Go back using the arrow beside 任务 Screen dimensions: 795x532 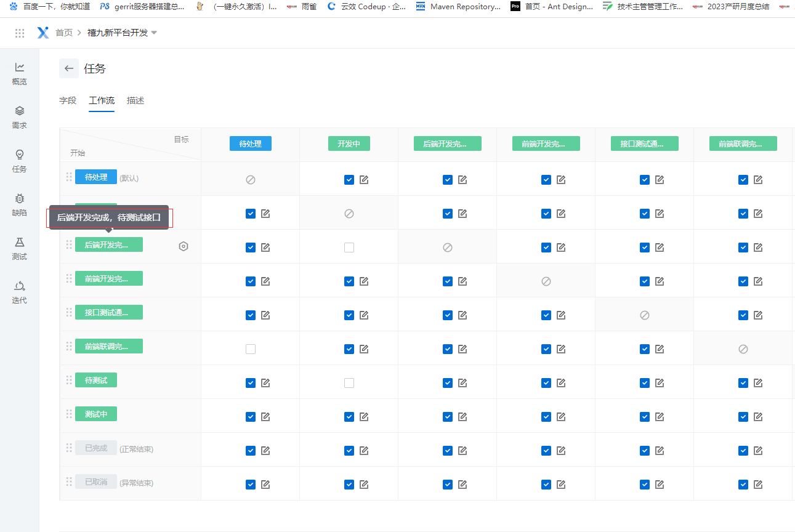pyautogui.click(x=69, y=68)
